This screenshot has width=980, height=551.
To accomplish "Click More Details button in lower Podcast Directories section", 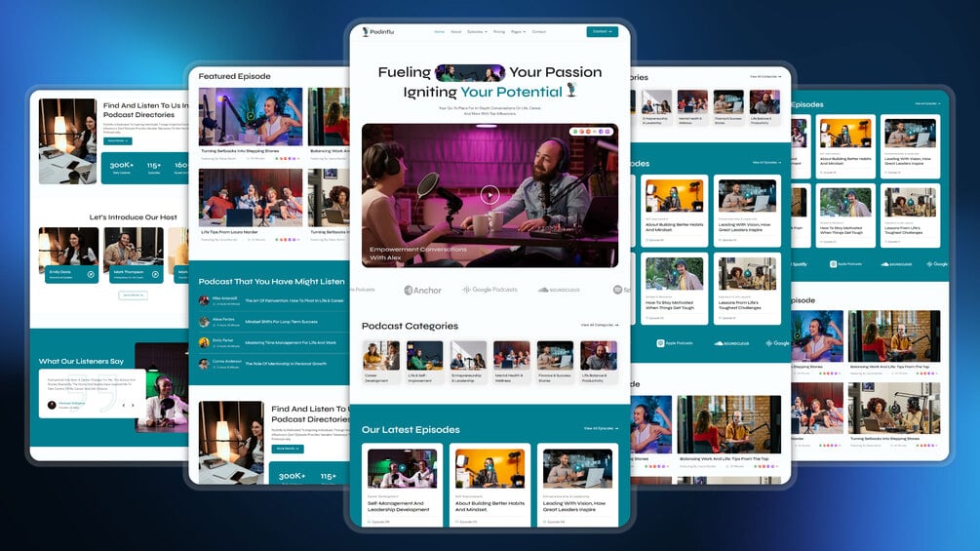I will coord(288,449).
